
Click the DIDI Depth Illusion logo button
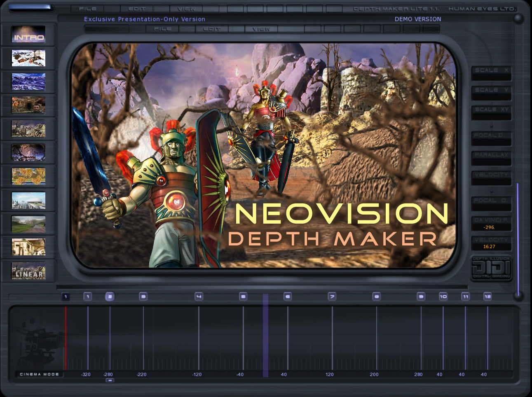(491, 268)
